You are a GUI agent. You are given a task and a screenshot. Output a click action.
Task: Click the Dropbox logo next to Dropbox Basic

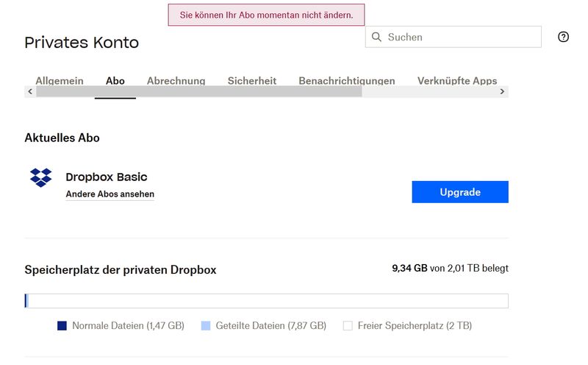[x=41, y=177]
